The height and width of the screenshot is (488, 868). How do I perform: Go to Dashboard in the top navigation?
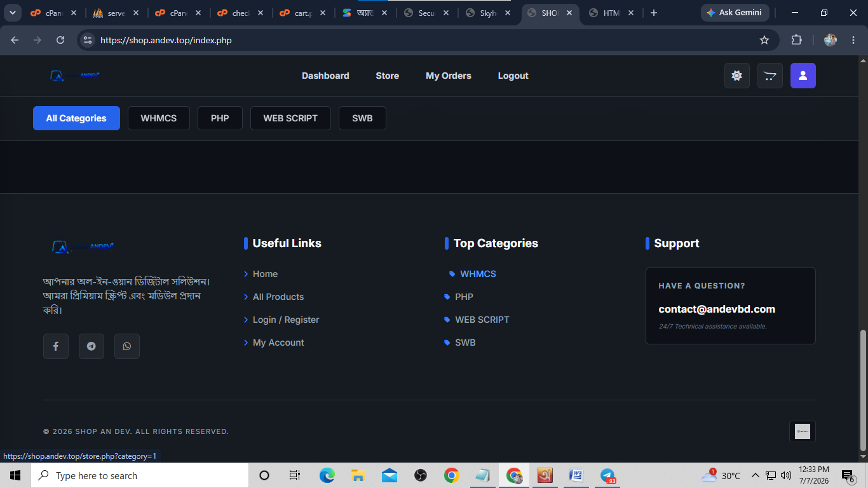[x=325, y=76]
